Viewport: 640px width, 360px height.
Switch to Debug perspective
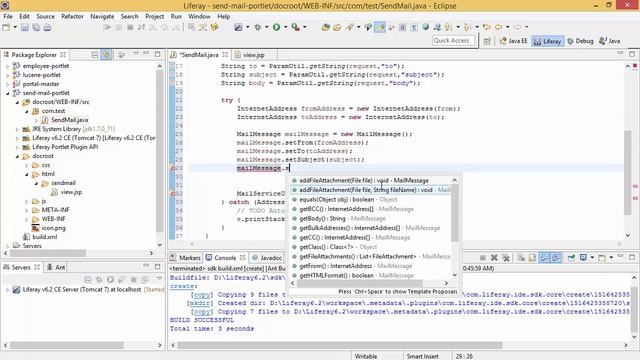click(580, 41)
